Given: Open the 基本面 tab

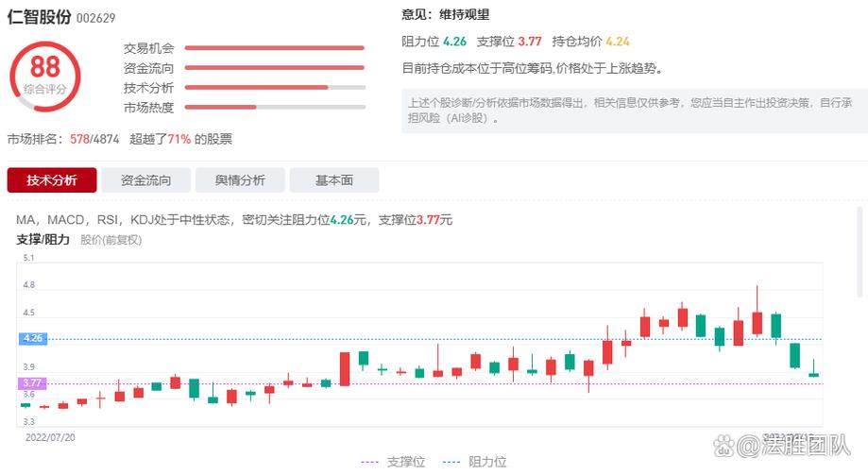Looking at the screenshot, I should point(333,180).
